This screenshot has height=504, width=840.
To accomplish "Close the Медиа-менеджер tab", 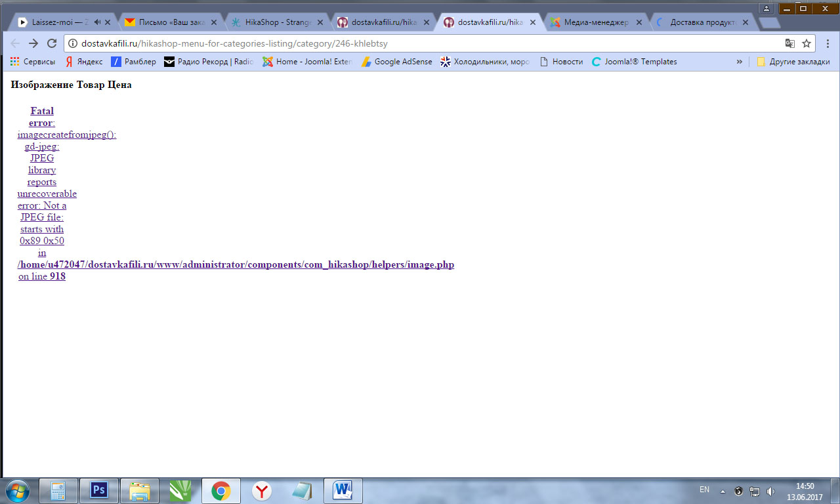I will click(639, 22).
